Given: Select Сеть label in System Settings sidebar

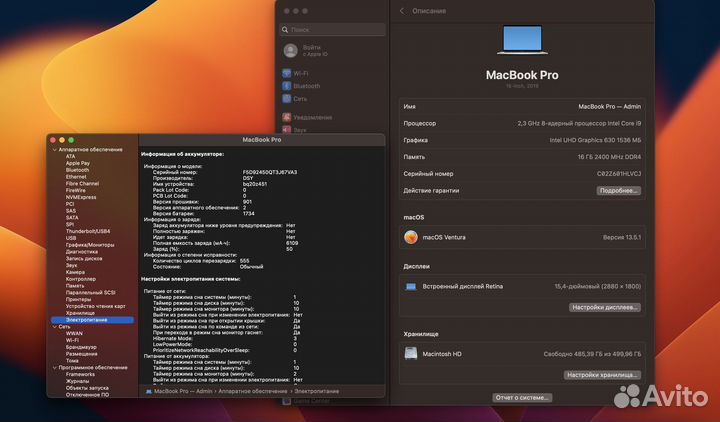Looking at the screenshot, I should 300,99.
